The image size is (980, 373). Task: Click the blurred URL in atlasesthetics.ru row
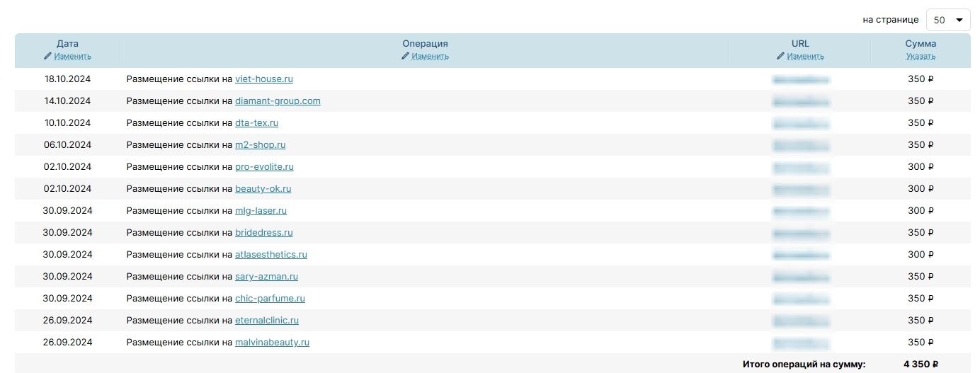[x=801, y=255]
